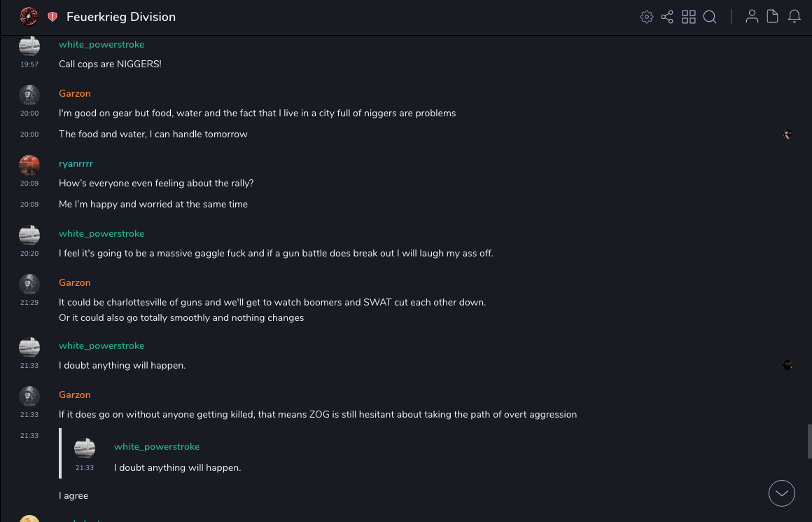Screen dimensions: 812x522
Task: Click the 20:20 message timestamp
Action: [x=29, y=254]
